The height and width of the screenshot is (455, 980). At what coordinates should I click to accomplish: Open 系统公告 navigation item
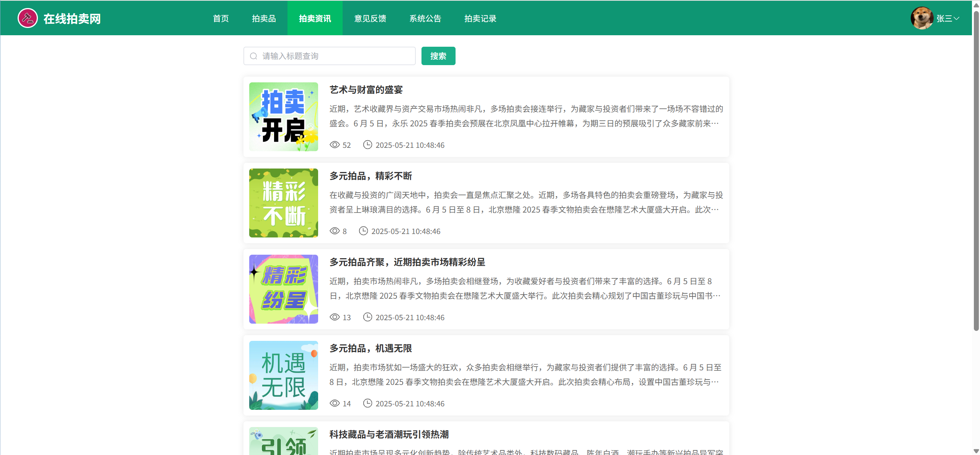tap(425, 18)
